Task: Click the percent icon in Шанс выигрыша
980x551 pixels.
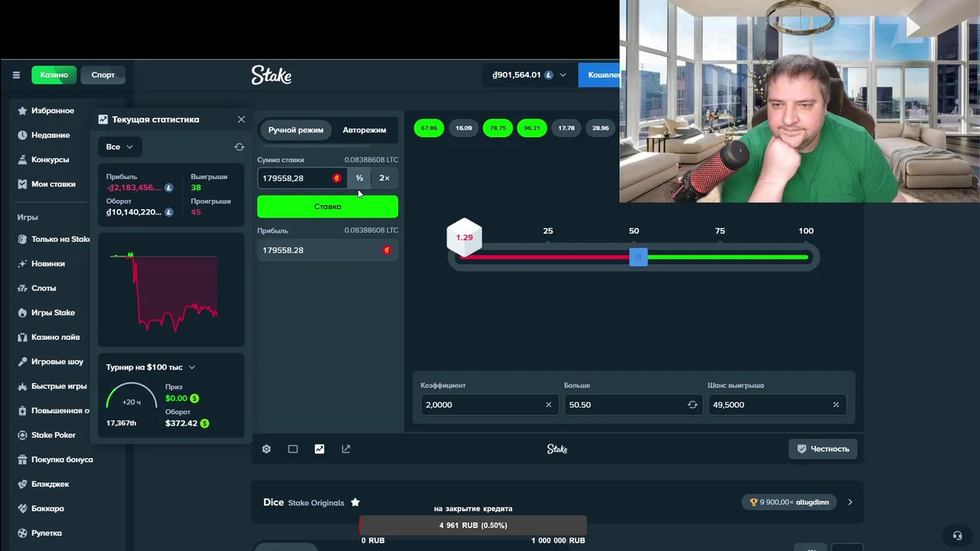Action: point(835,405)
